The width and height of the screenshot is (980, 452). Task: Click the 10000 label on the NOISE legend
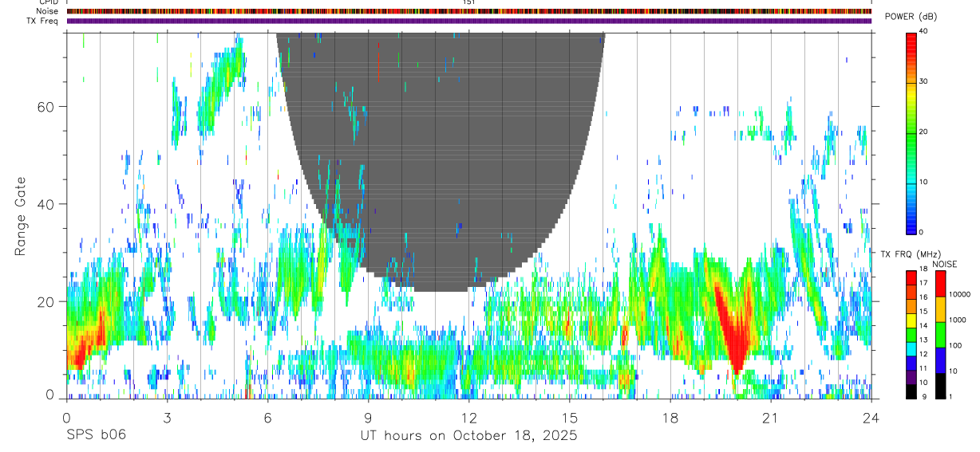(961, 294)
